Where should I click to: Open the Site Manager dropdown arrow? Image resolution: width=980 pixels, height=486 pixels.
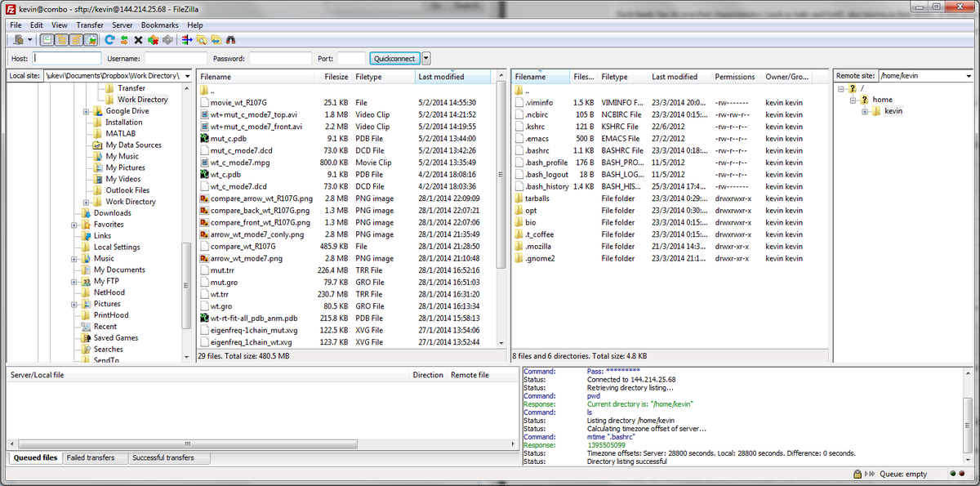coord(29,39)
